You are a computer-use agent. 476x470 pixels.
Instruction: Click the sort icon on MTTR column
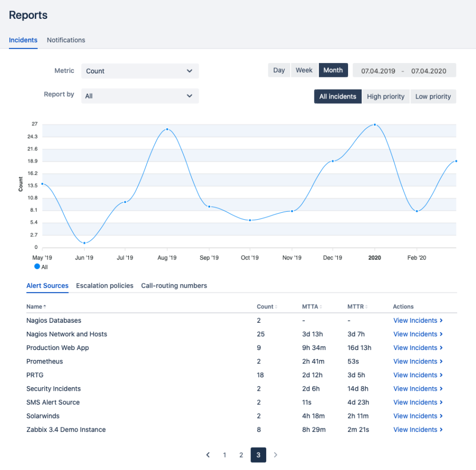click(365, 306)
